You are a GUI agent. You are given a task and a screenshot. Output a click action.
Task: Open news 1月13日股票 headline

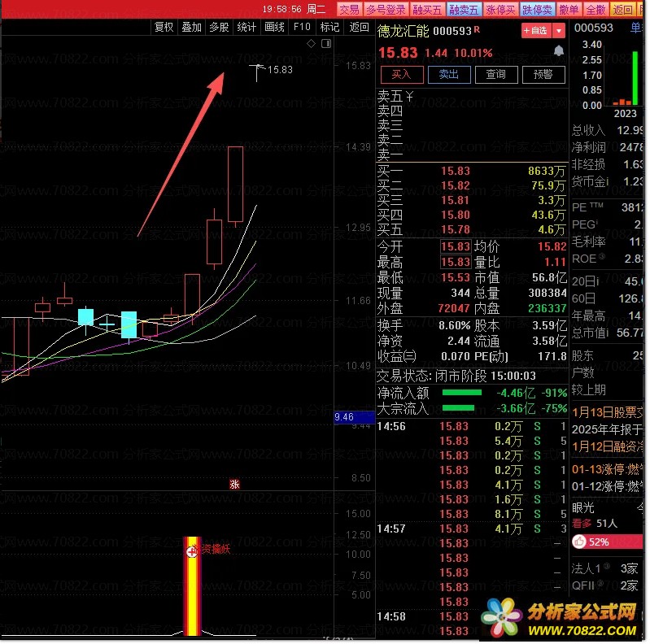(x=608, y=412)
